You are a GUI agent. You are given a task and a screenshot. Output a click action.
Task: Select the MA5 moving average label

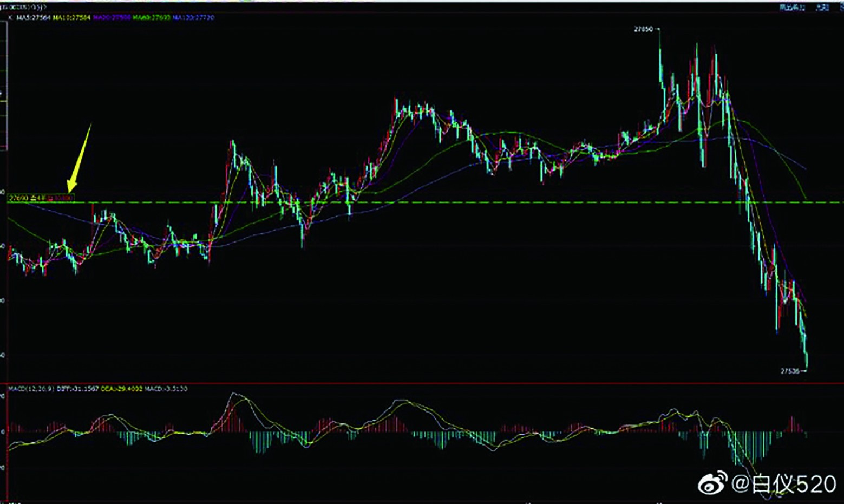tap(34, 17)
